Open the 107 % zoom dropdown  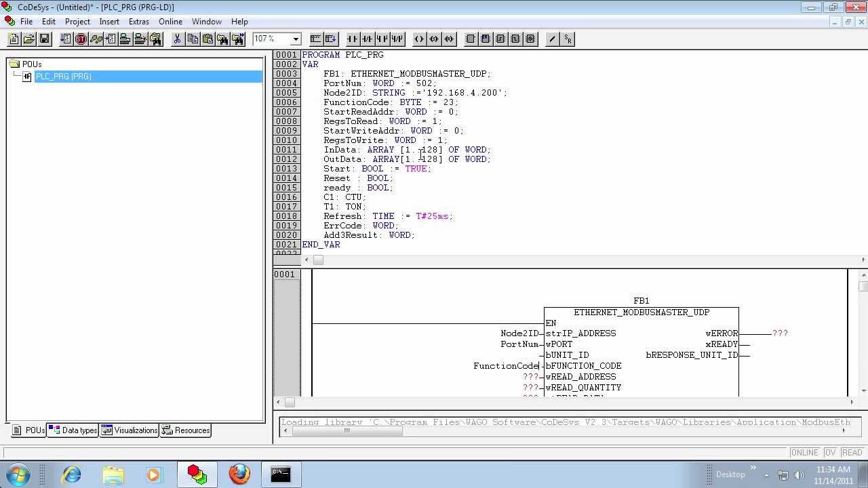[295, 39]
